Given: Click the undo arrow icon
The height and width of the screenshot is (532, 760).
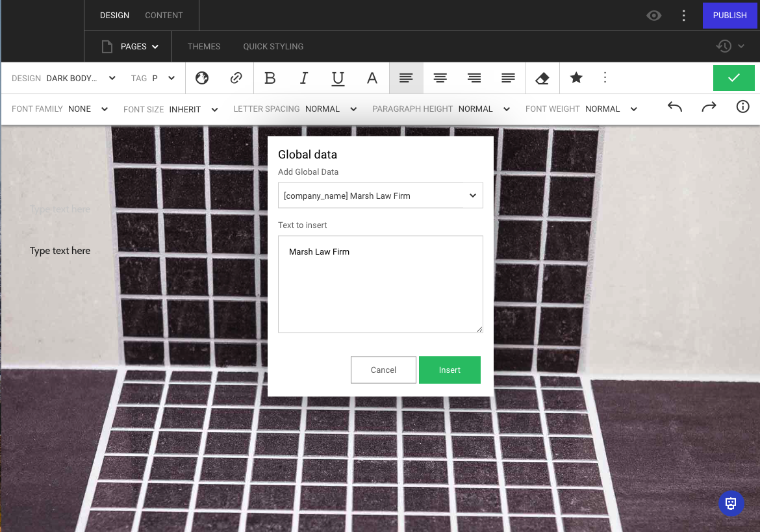Looking at the screenshot, I should pos(675,108).
